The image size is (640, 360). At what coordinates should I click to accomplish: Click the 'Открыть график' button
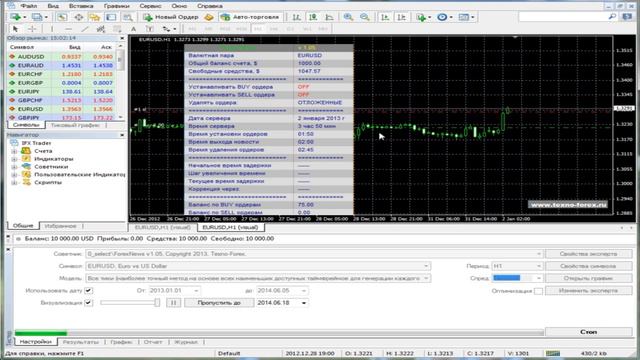pyautogui.click(x=588, y=278)
